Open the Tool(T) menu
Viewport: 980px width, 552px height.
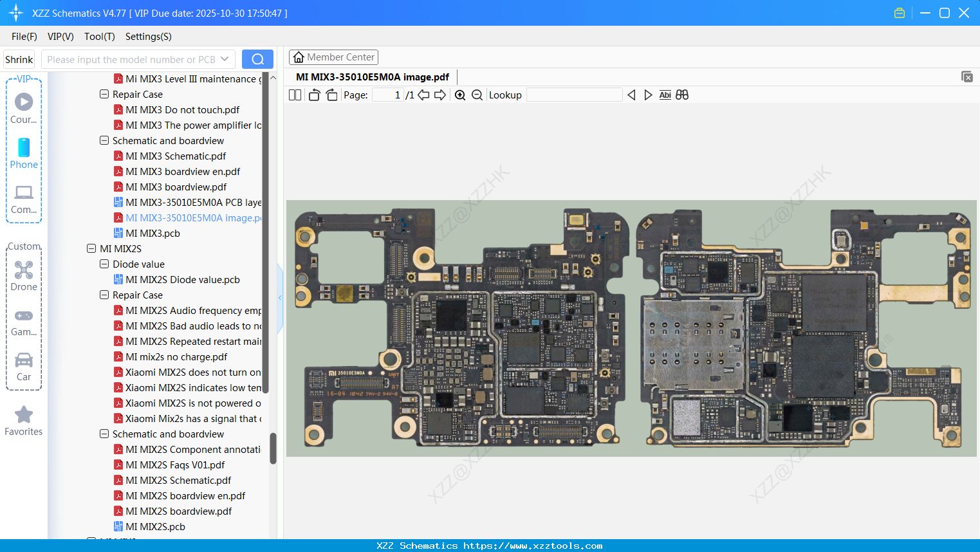point(99,37)
